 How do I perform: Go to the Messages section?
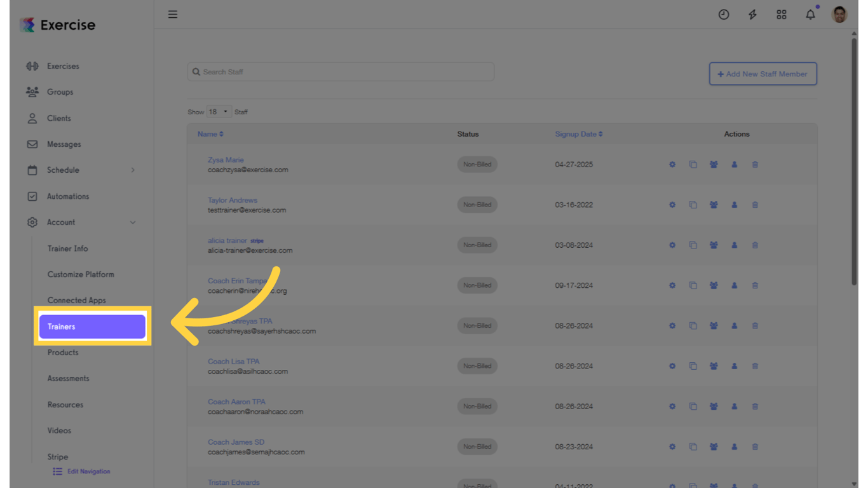[x=65, y=144]
